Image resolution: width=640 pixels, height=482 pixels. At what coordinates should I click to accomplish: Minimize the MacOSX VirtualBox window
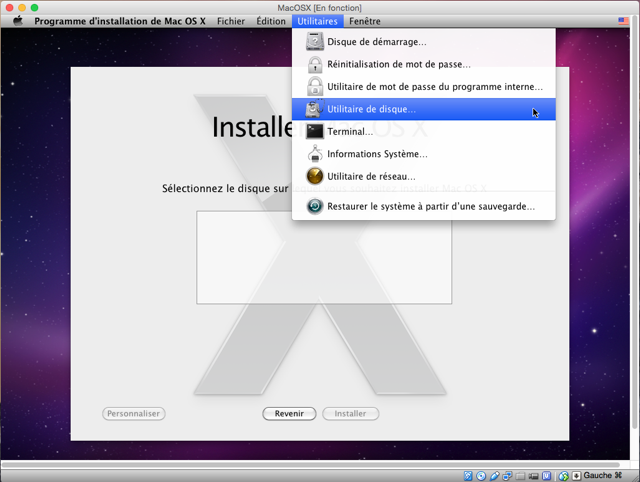[22, 7]
